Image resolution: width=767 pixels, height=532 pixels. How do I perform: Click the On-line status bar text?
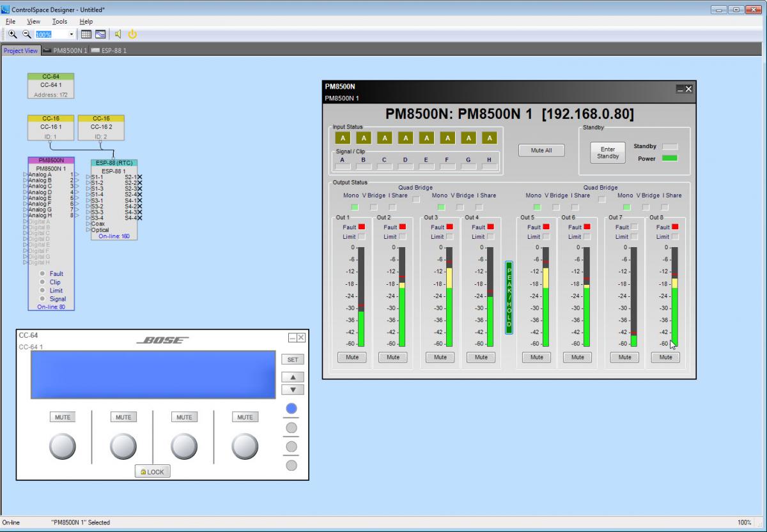[x=11, y=522]
